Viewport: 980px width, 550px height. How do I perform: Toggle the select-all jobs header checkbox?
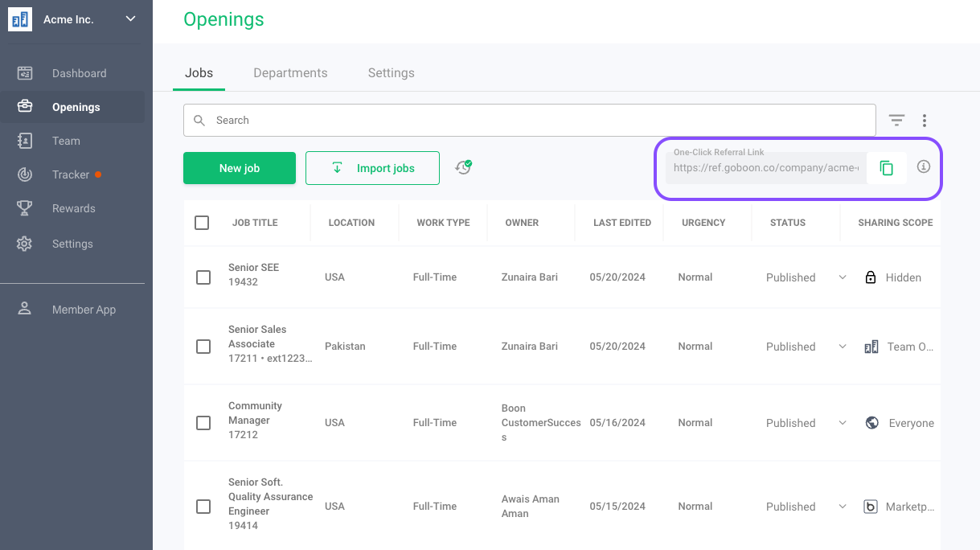click(202, 223)
